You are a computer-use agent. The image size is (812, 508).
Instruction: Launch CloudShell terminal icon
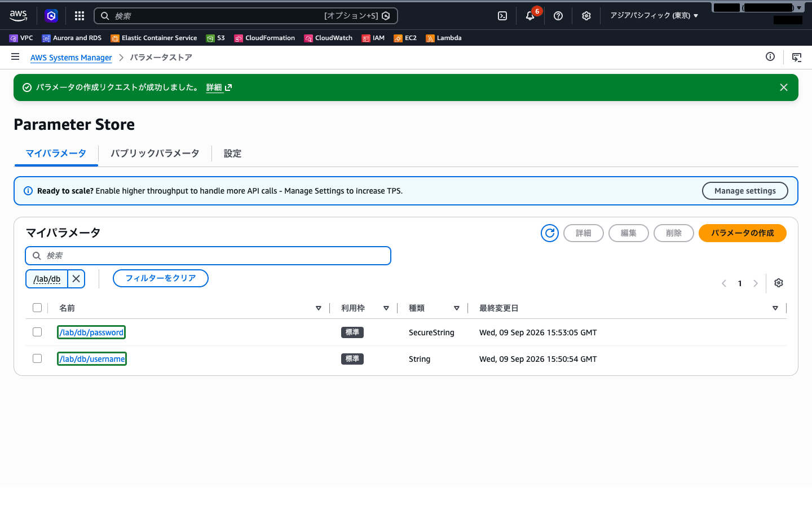pyautogui.click(x=502, y=16)
